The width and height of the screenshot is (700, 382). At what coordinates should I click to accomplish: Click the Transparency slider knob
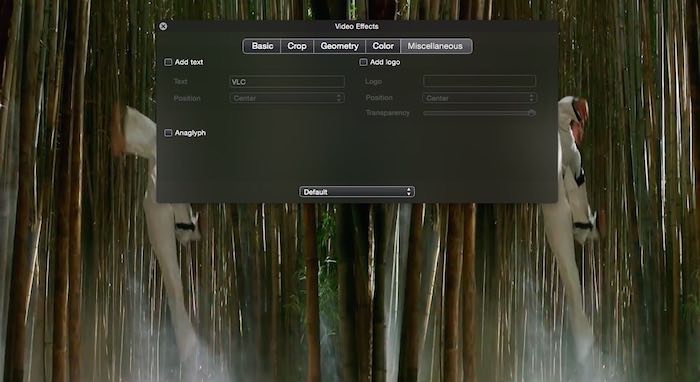coord(531,113)
